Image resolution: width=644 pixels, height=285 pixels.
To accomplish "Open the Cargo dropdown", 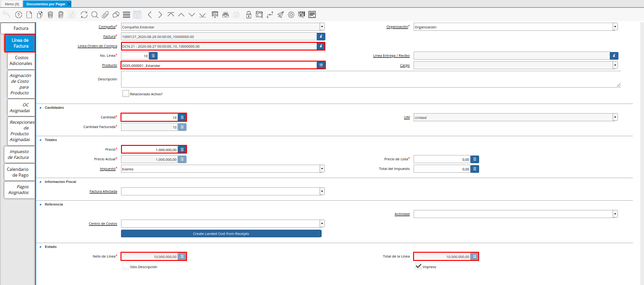I will coord(616,65).
